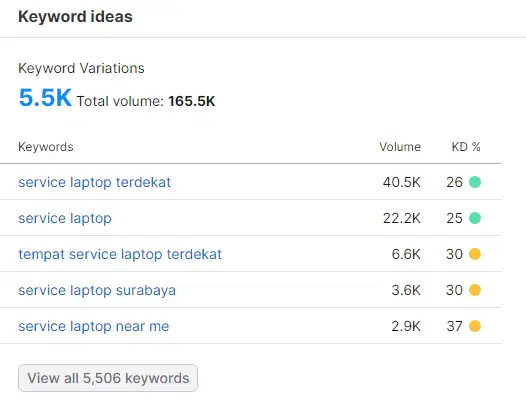
Task: Open 'tempat service laptop terdekat' keyword link
Action: [x=120, y=254]
